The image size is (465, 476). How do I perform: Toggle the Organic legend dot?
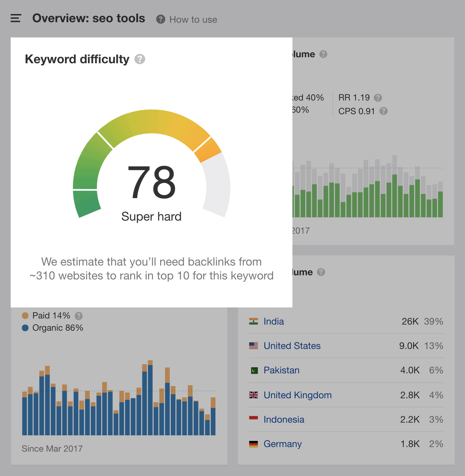(x=26, y=328)
